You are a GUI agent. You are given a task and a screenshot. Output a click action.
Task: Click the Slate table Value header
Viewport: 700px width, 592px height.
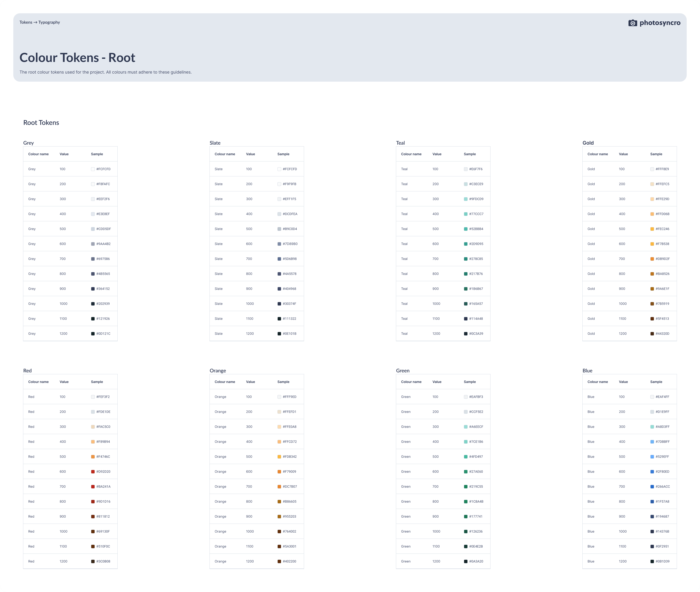[x=250, y=154]
